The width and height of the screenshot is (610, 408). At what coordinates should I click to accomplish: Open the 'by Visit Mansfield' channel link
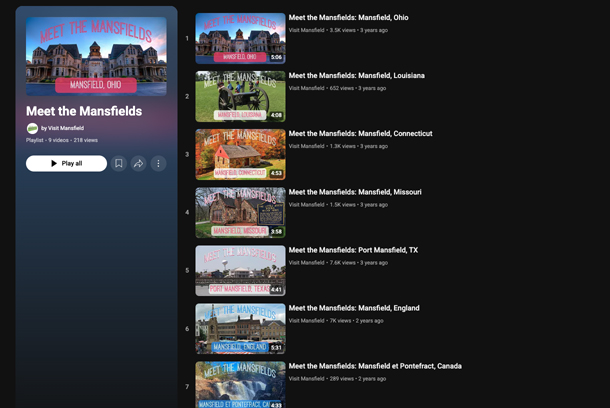pos(63,128)
